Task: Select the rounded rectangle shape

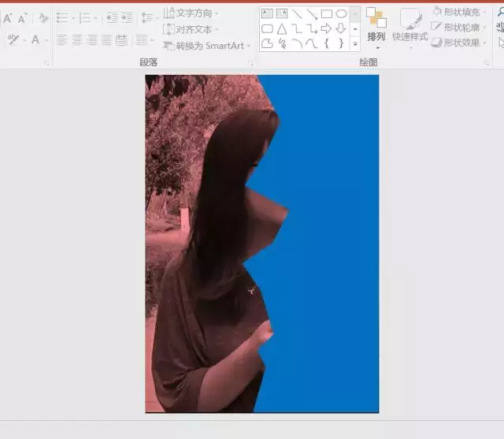Action: (267, 28)
